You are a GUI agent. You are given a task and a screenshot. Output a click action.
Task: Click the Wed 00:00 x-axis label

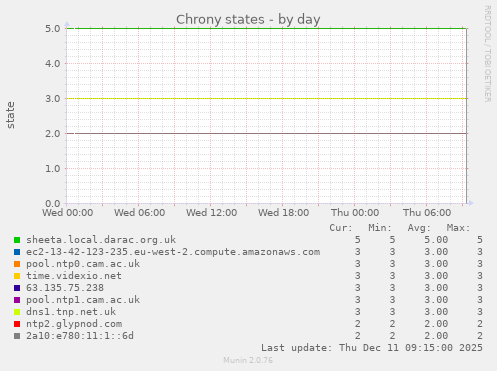(x=68, y=213)
